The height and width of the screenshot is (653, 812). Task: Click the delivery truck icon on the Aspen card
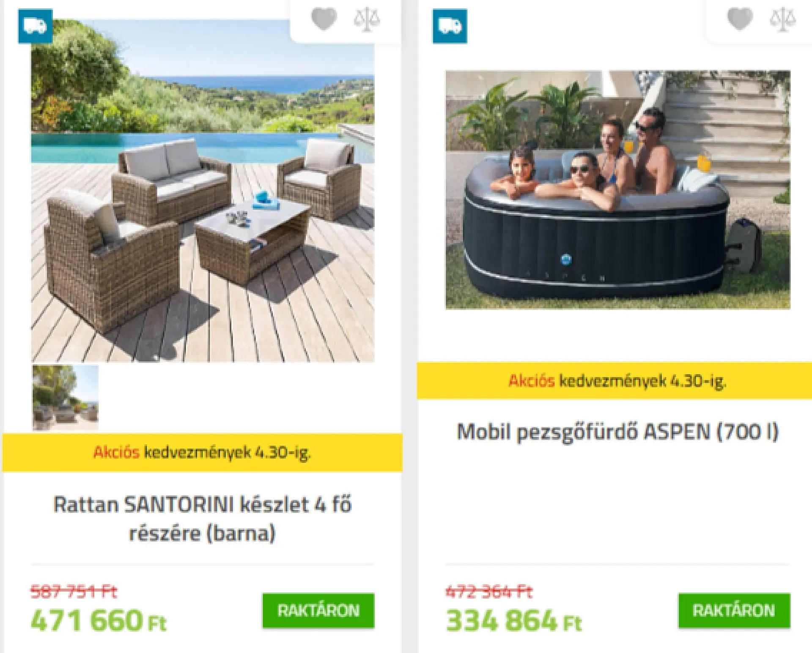(x=450, y=26)
